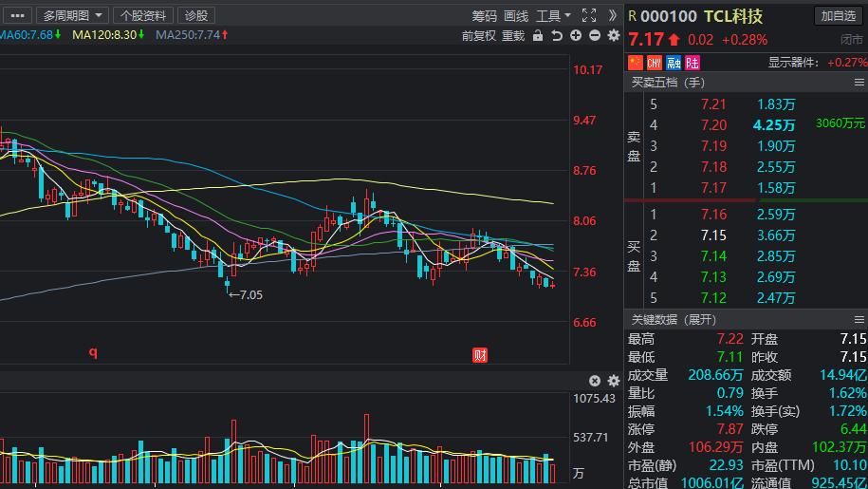The height and width of the screenshot is (489, 868).
Task: Select sell level 5 price 7.21
Action: pyautogui.click(x=713, y=104)
